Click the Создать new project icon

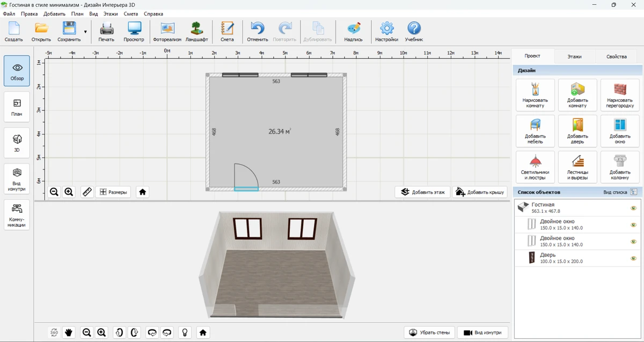[x=13, y=32]
